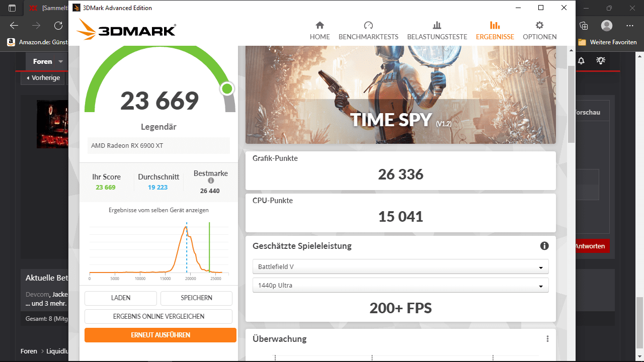Open the HOME tab in 3DMark
Screen dimensions: 644x362
319,31
